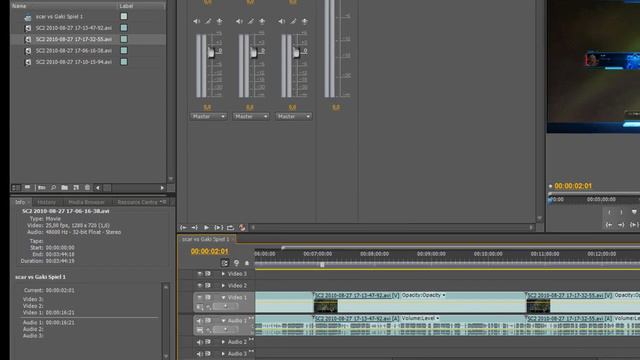Click Play in audio mixer transport

(x=207, y=227)
